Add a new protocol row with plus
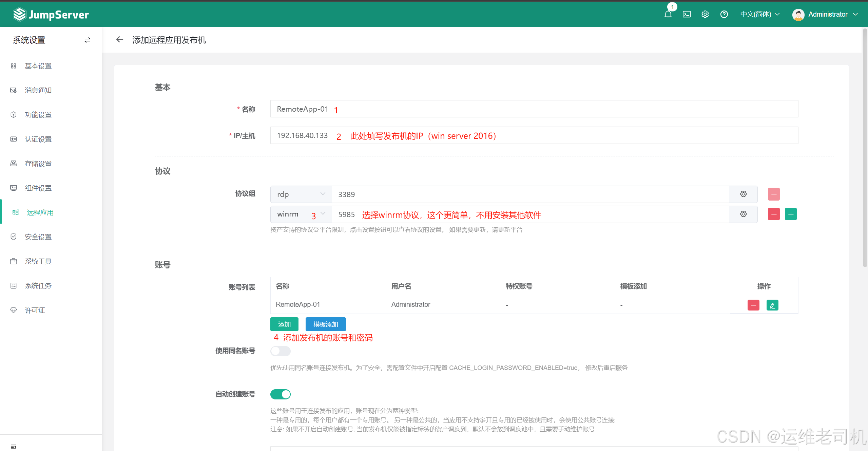This screenshot has height=451, width=868. 790,214
